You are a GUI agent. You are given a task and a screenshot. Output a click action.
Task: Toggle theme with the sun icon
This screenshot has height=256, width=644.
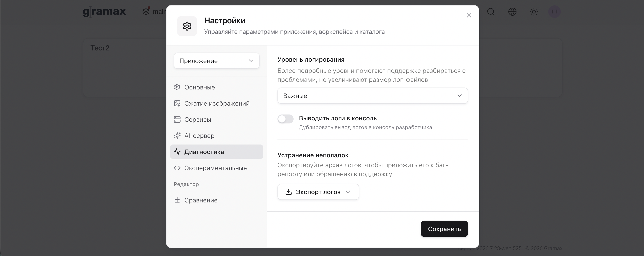tap(534, 11)
